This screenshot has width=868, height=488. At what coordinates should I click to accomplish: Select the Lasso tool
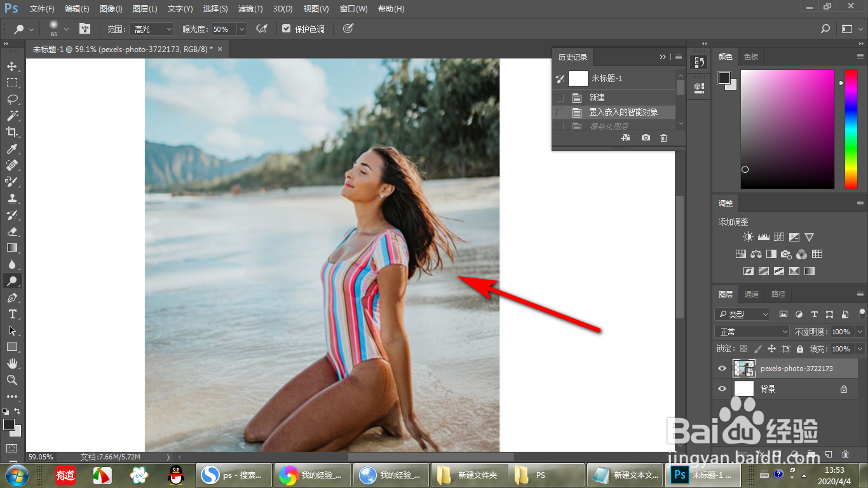[x=12, y=99]
